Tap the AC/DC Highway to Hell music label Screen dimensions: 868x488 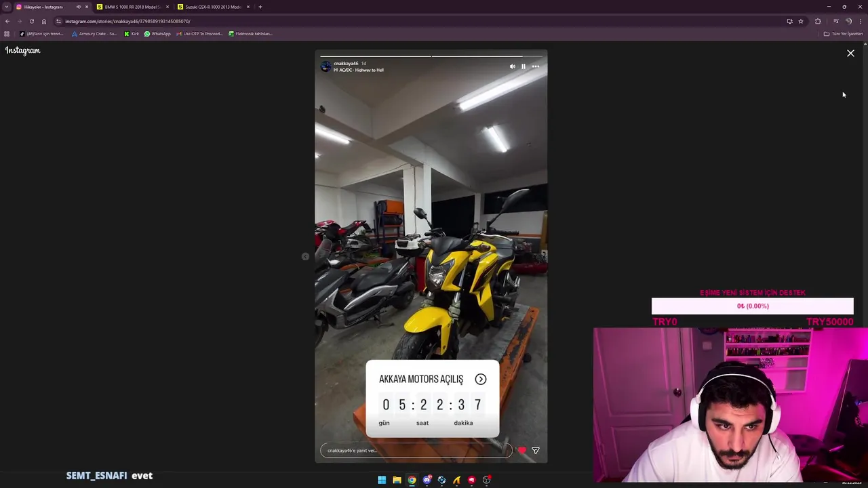[359, 70]
